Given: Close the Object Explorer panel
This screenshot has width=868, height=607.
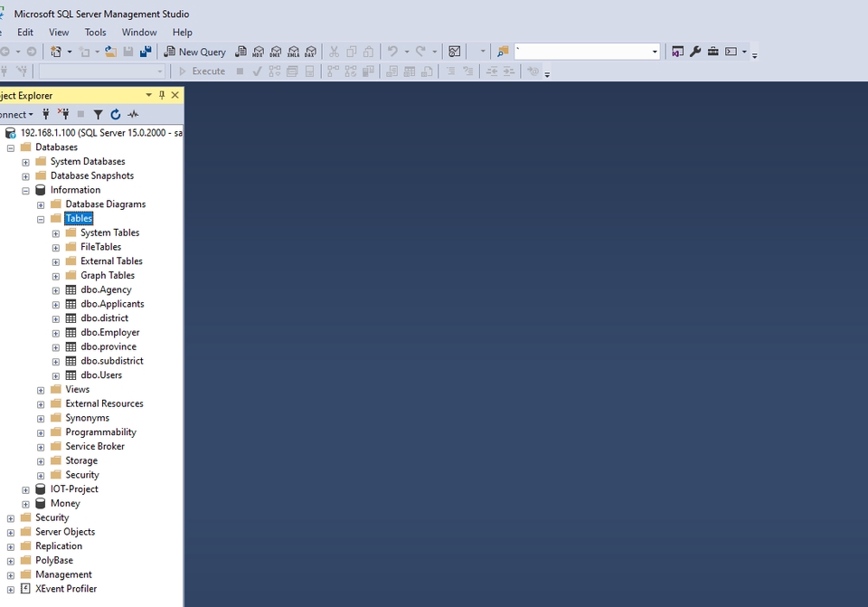Looking at the screenshot, I should point(175,95).
